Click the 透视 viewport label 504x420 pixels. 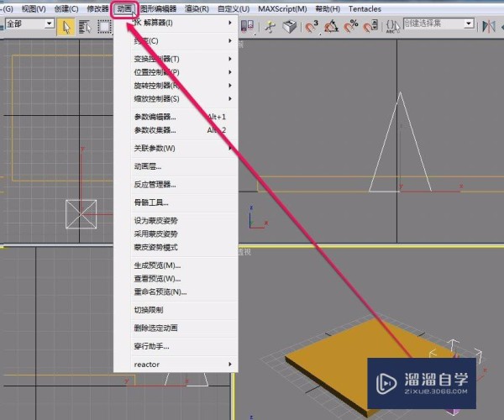(x=244, y=252)
